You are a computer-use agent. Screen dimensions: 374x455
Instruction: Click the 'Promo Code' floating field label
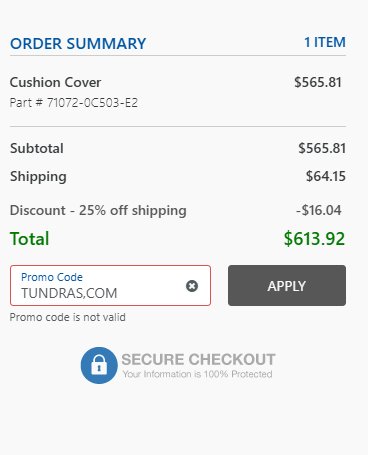point(52,277)
